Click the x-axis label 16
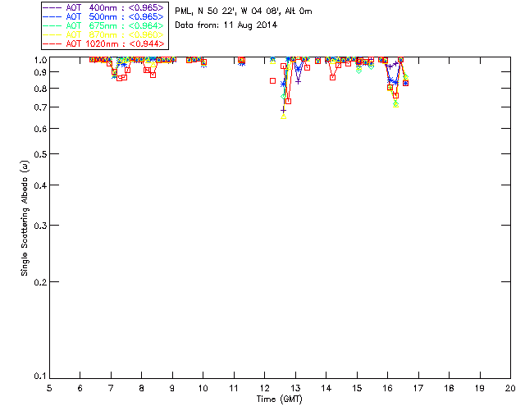 387,388
